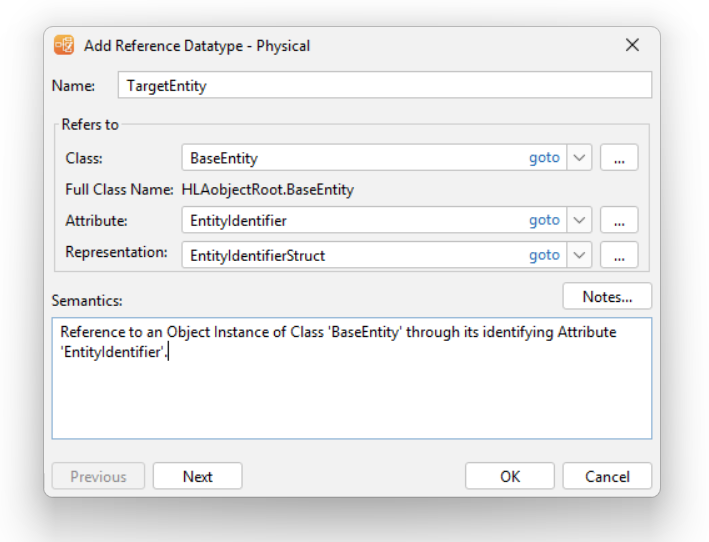The image size is (709, 542).
Task: Browse classes with the Class ellipsis button
Action: pos(619,158)
